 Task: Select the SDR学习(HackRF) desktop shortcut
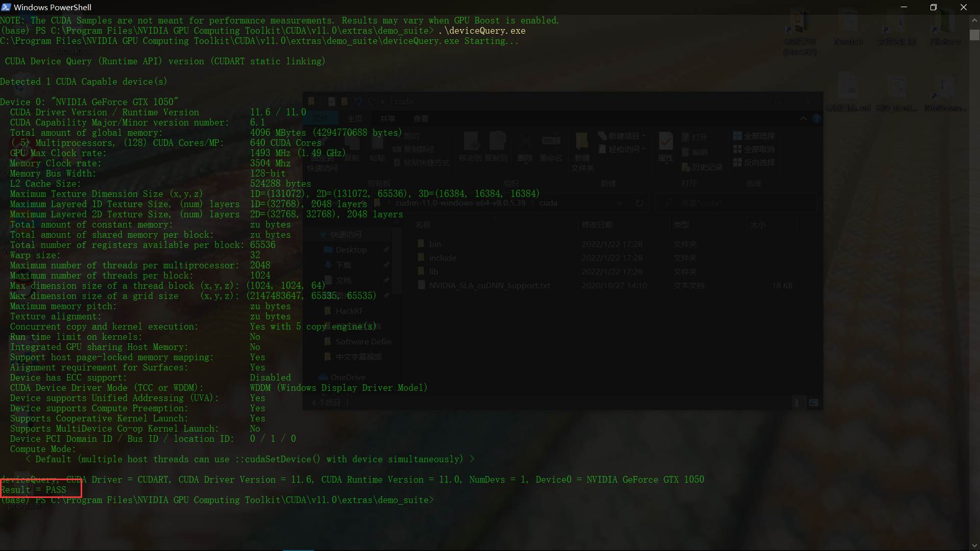point(800,33)
